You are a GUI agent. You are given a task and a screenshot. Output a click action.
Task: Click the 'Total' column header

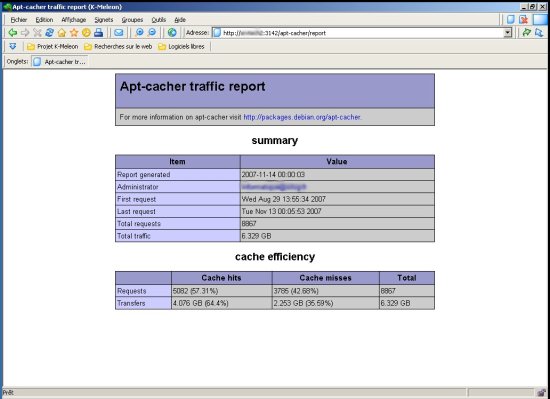click(x=407, y=278)
